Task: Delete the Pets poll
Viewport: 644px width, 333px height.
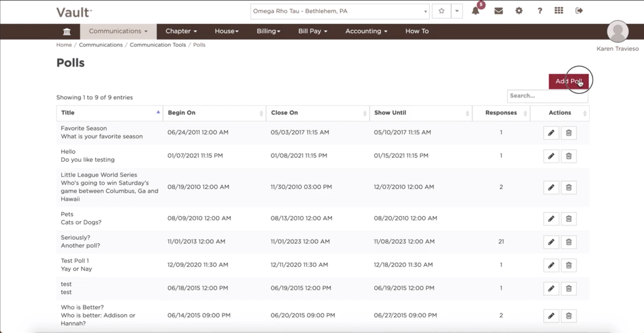Action: click(569, 218)
